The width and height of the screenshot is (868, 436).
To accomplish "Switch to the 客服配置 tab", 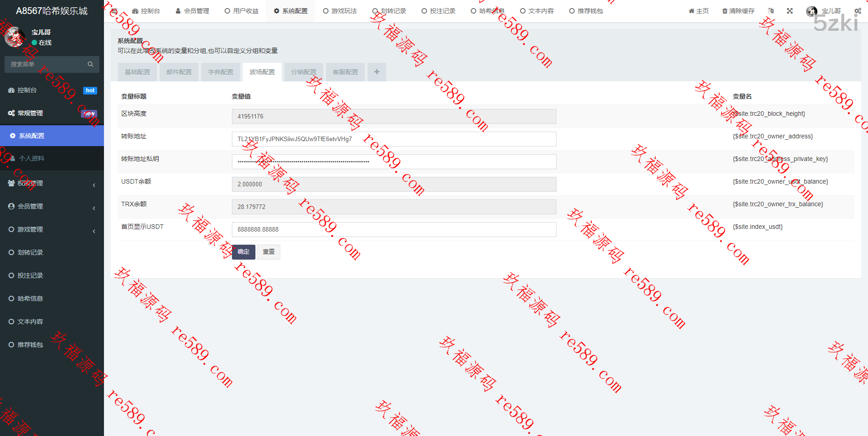I will click(x=345, y=72).
